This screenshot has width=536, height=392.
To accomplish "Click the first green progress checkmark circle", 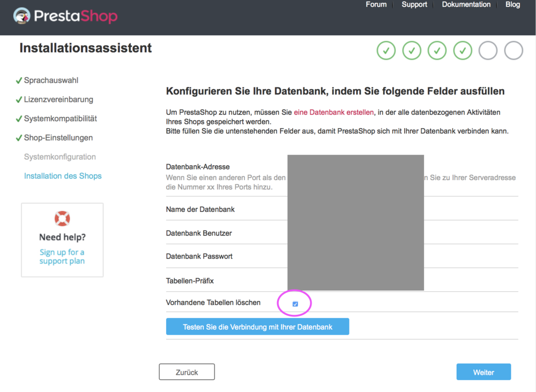I will tap(386, 50).
